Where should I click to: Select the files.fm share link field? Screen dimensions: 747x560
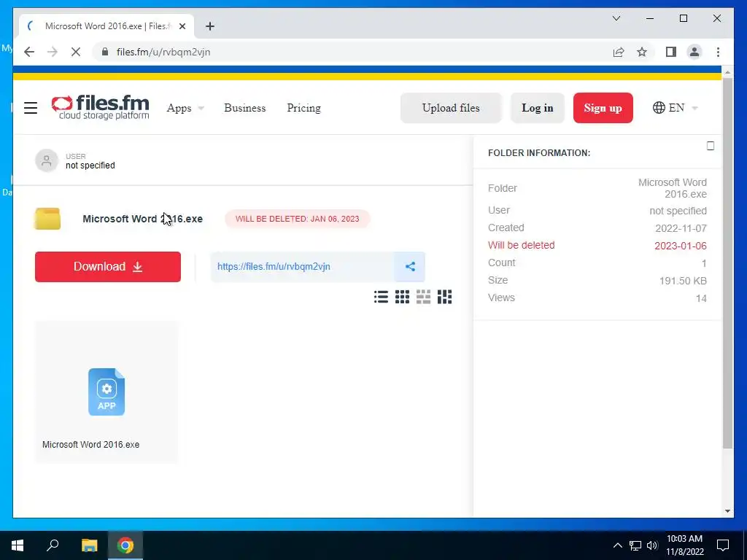click(x=303, y=267)
